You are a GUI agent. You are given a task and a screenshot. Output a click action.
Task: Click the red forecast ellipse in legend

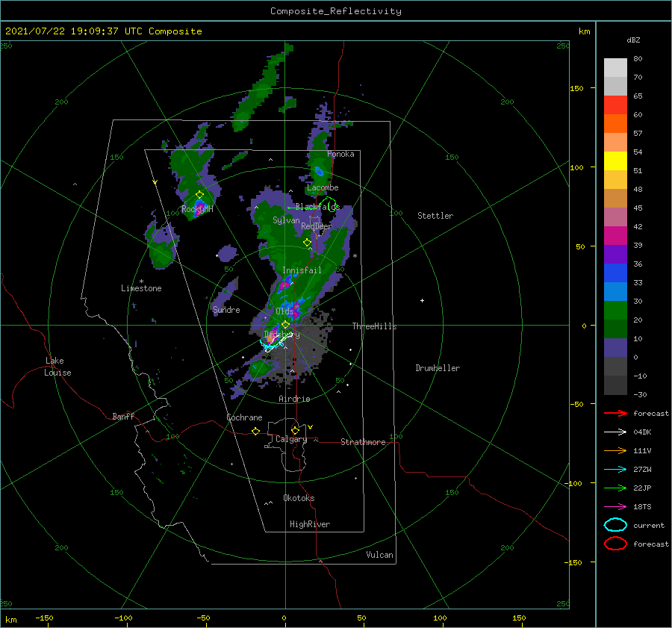615,544
